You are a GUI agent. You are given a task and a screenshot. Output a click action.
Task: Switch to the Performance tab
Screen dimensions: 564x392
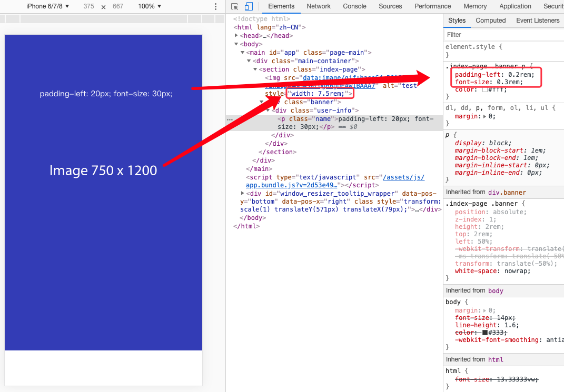(432, 6)
